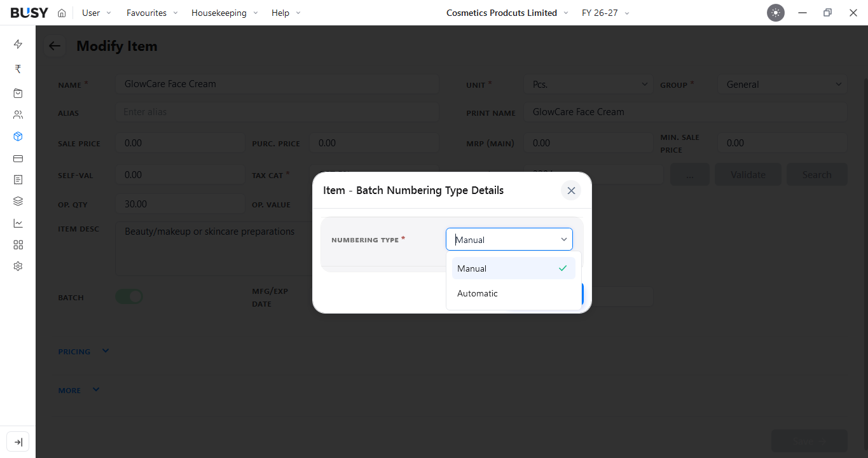Minimize the BUSY window
The height and width of the screenshot is (458, 868).
(803, 13)
